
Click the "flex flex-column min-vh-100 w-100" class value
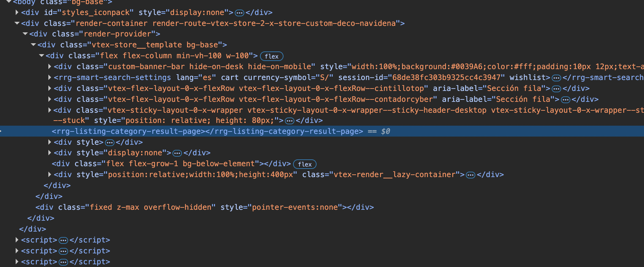click(x=174, y=56)
